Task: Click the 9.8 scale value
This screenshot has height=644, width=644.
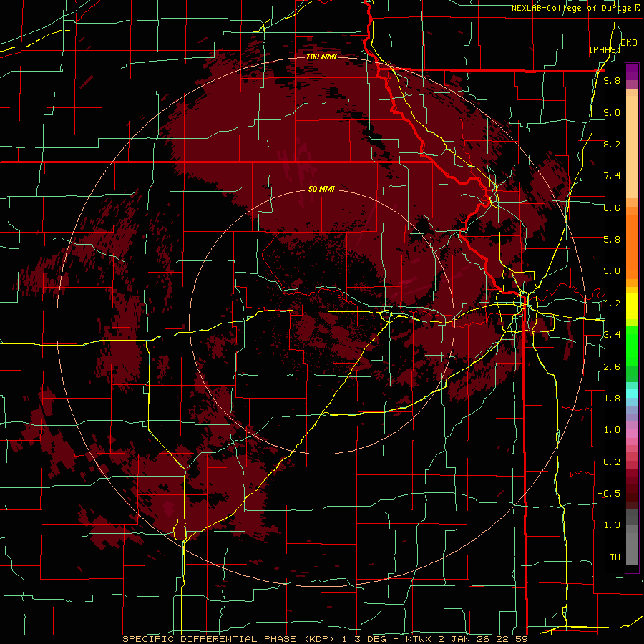Action: click(612, 81)
